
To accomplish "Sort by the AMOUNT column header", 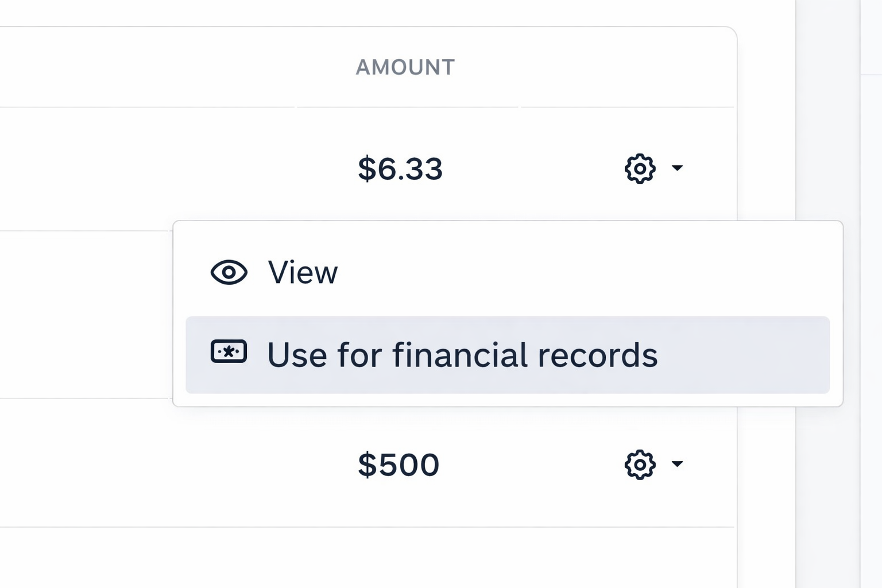I will tap(405, 67).
